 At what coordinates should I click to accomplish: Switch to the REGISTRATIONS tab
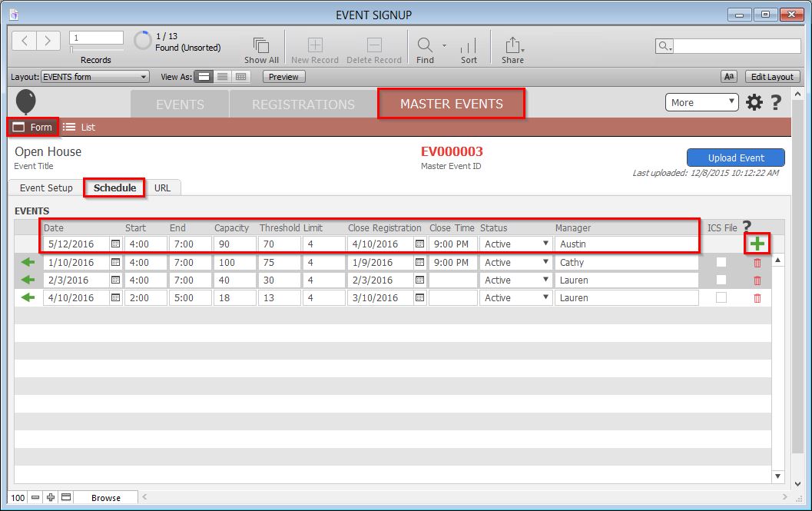pos(303,105)
